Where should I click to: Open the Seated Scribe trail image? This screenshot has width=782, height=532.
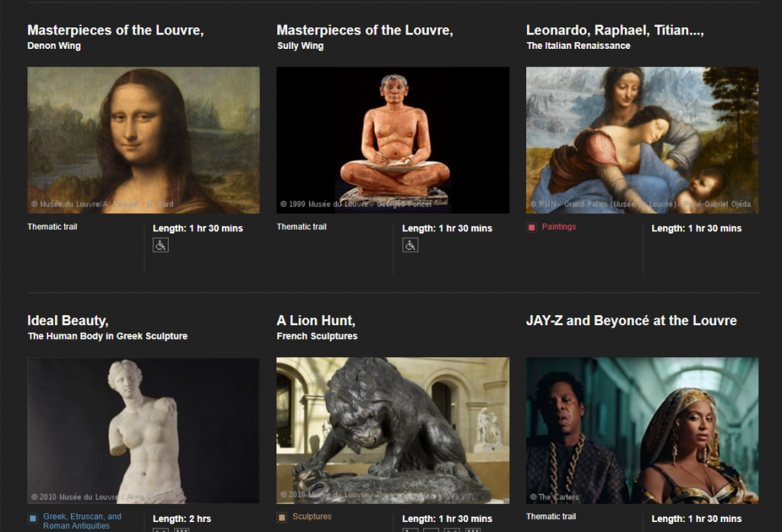[x=393, y=140]
